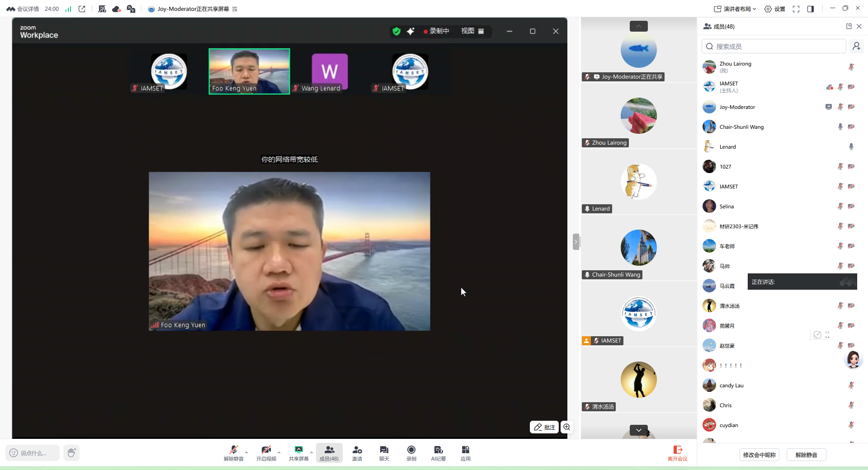868x470 pixels.
Task: Click the zoom-in magnifier icon
Action: pos(567,427)
